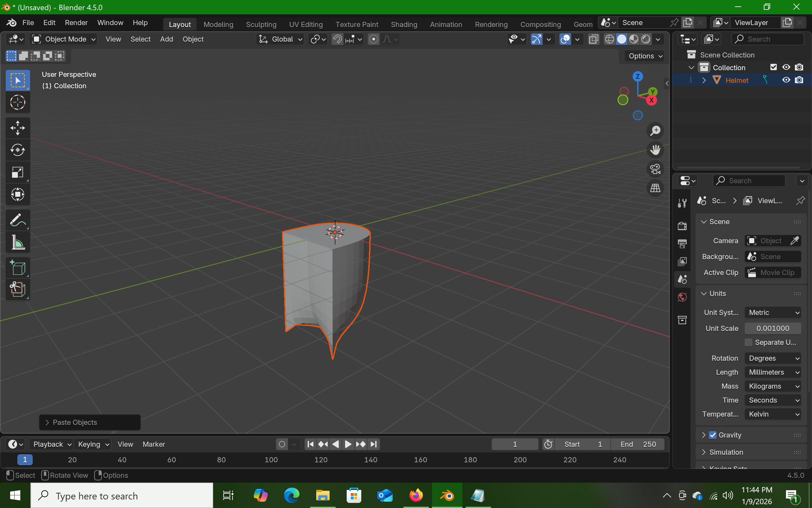Viewport: 812px width, 508px height.
Task: Play the animation forward
Action: point(348,444)
